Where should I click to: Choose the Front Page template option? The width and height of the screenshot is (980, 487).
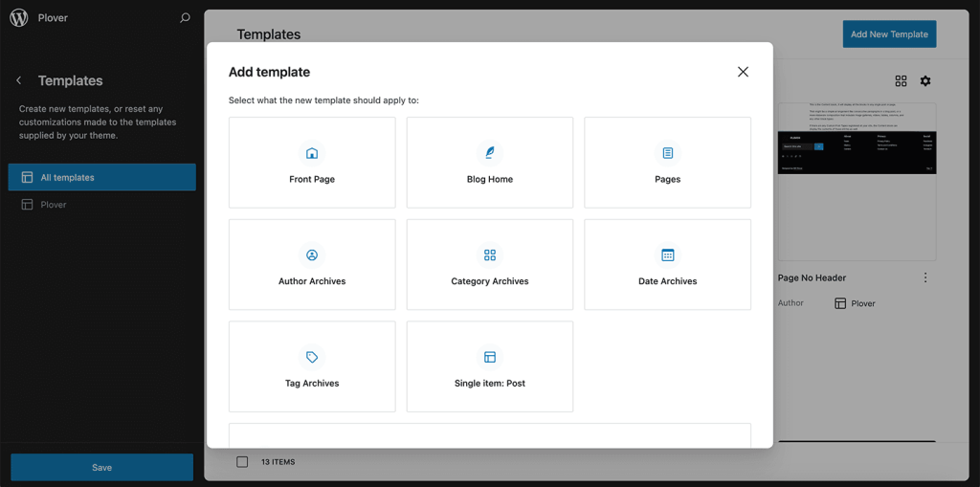(312, 163)
